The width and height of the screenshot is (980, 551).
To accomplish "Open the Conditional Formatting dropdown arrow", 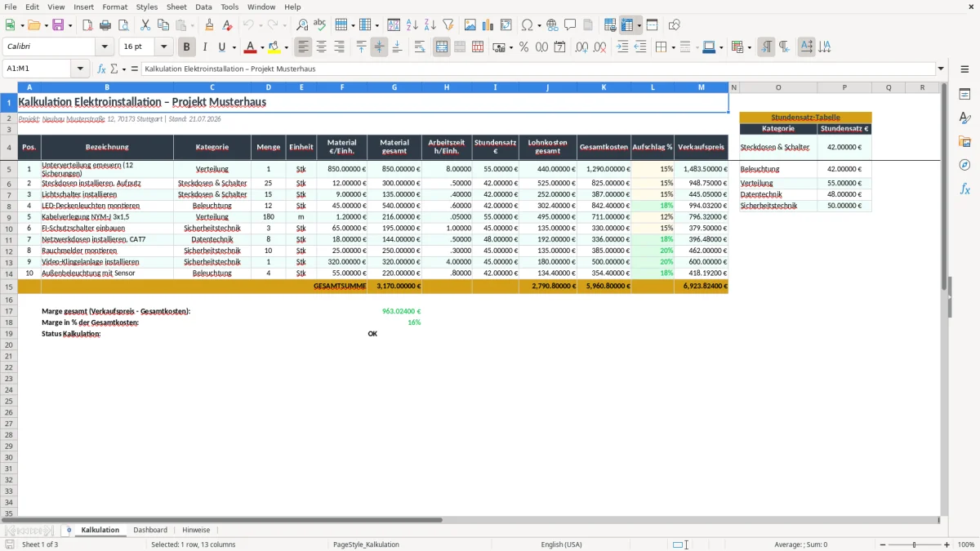I will pos(749,47).
